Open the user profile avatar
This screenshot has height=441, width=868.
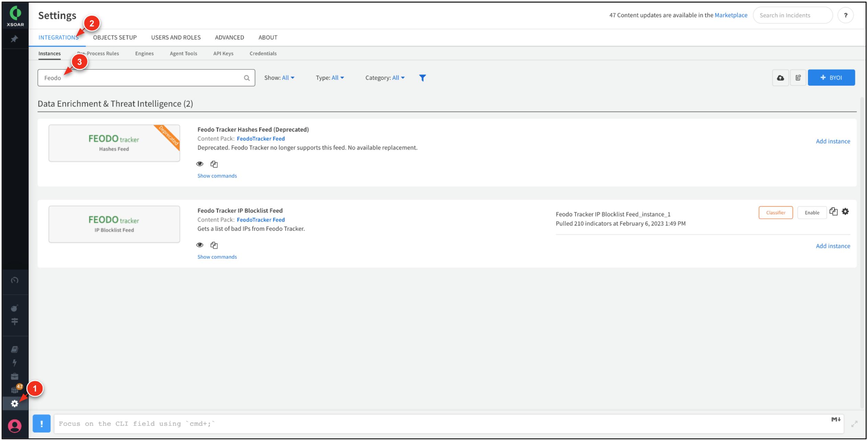(15, 426)
